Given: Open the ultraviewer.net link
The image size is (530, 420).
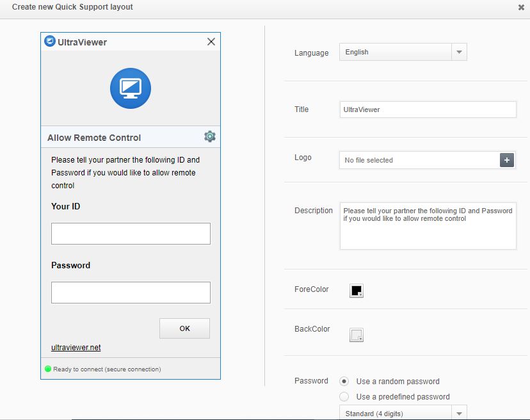Looking at the screenshot, I should pyautogui.click(x=76, y=348).
